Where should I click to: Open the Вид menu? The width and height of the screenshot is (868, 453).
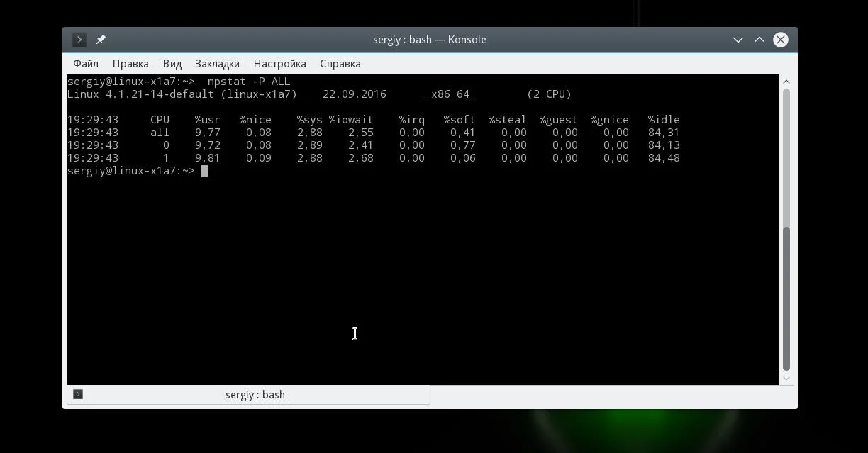tap(172, 64)
